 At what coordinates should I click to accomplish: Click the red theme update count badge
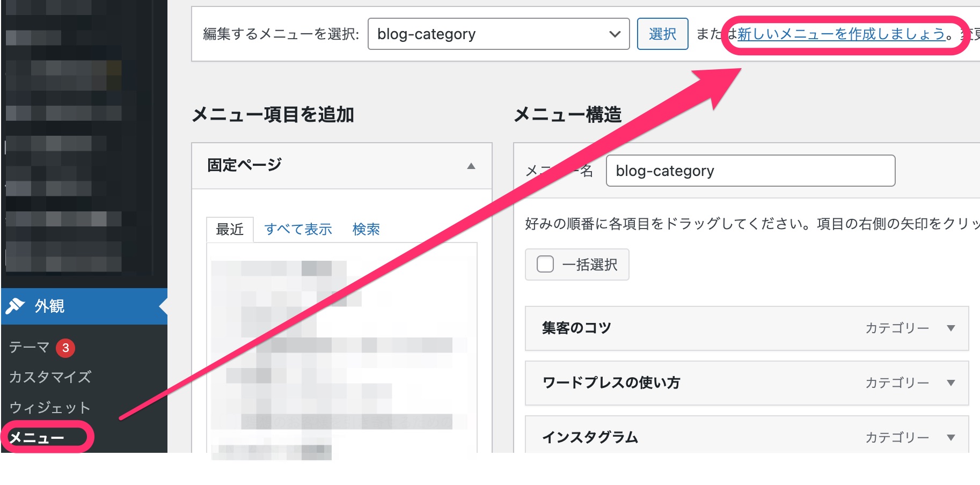click(x=65, y=348)
